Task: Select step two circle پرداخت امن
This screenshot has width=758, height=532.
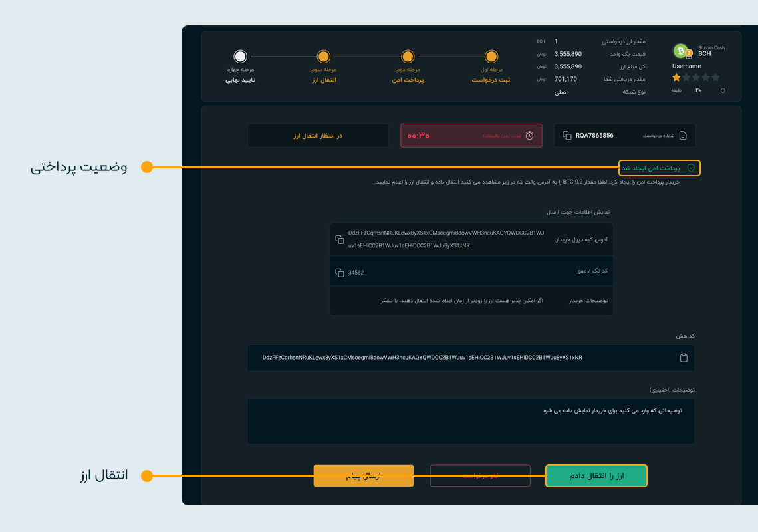Action: click(408, 57)
